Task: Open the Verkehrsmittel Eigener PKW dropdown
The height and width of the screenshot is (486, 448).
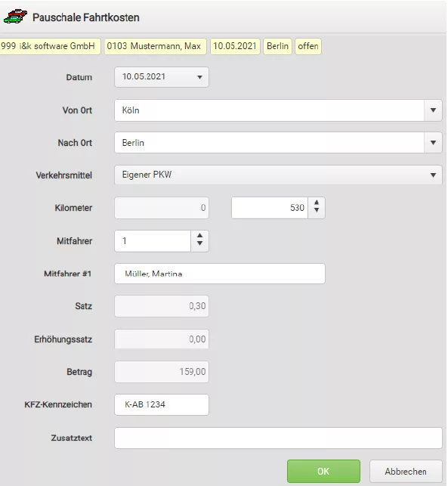Action: [x=278, y=175]
